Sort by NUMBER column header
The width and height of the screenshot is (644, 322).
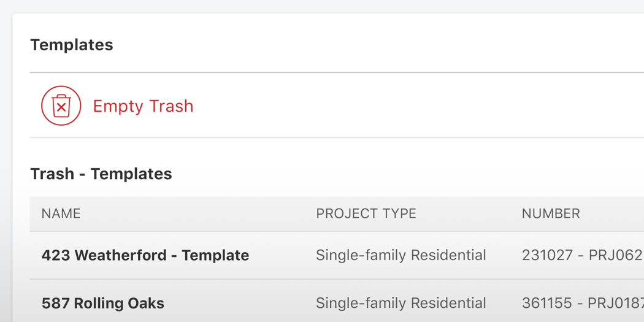(550, 213)
